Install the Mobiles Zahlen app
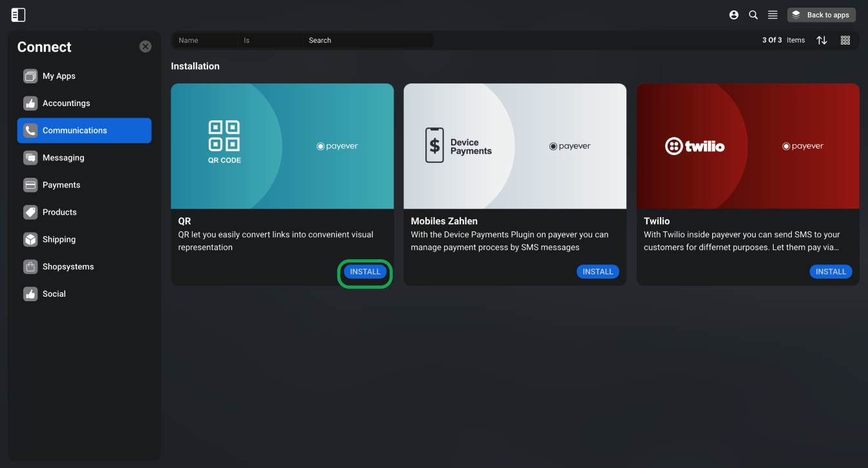Viewport: 868px width, 468px height. [598, 271]
